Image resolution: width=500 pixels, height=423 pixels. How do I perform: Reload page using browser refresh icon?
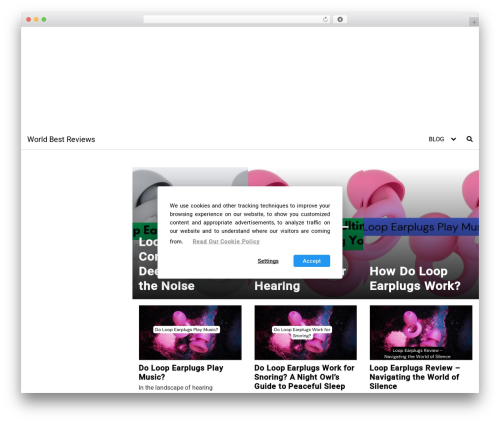(x=325, y=19)
